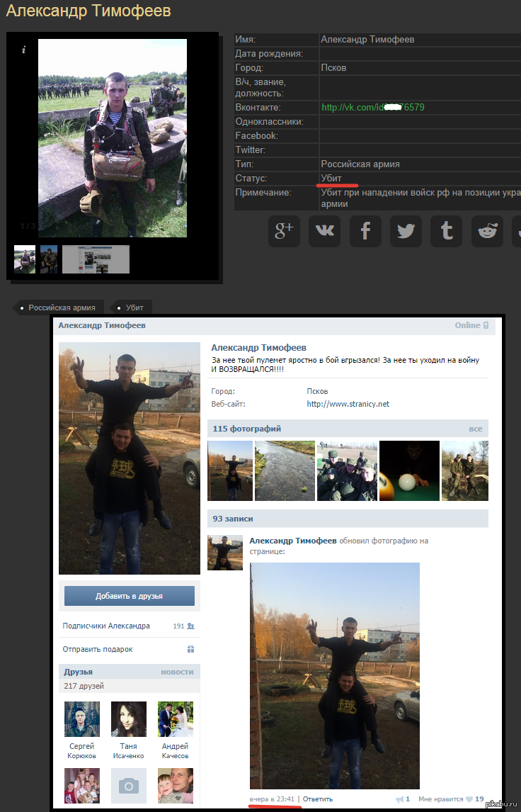Select third gallery thumbnail with webpage screenshot
The image size is (521, 812).
point(96,259)
